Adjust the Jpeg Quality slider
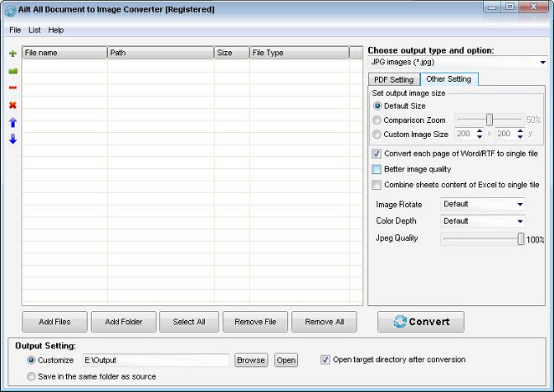 click(521, 239)
